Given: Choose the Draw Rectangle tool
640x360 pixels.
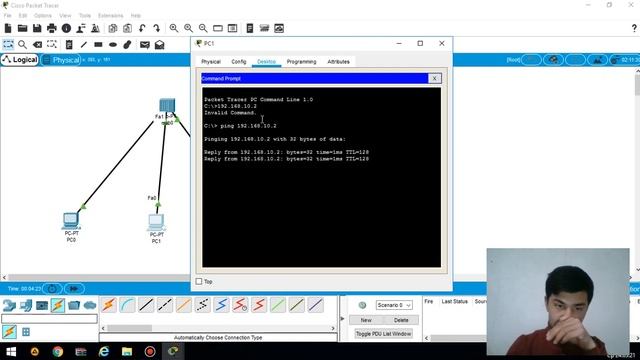Looking at the screenshot, I should pos(98,44).
